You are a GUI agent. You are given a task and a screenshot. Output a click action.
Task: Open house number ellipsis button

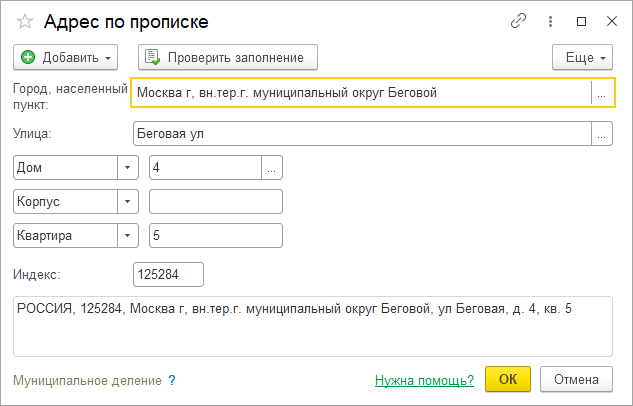pyautogui.click(x=272, y=168)
